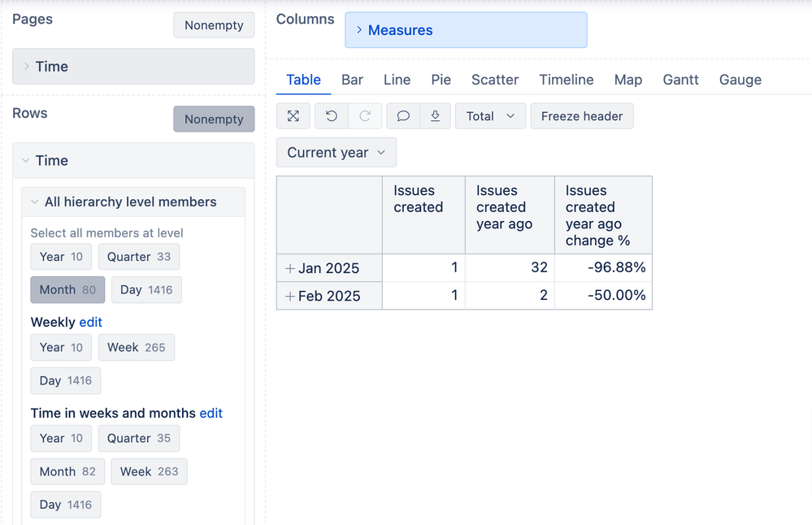Switch to the Table tab
This screenshot has width=812, height=525.
click(x=303, y=80)
